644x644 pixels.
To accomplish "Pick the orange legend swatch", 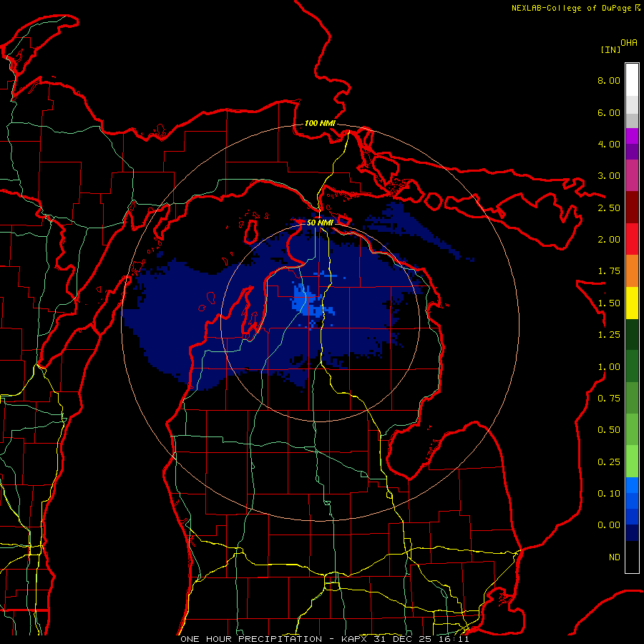I will 632,271.
